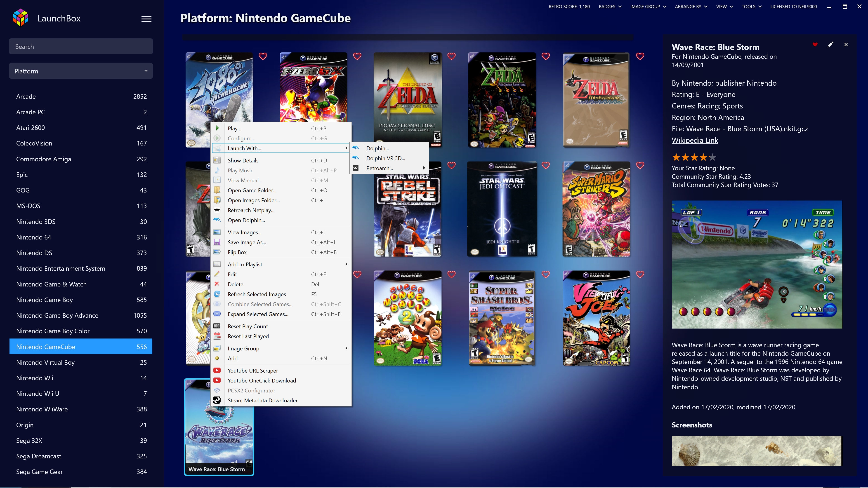This screenshot has height=488, width=868.
Task: Expand the Retroarch cores submenu
Action: pos(389,168)
